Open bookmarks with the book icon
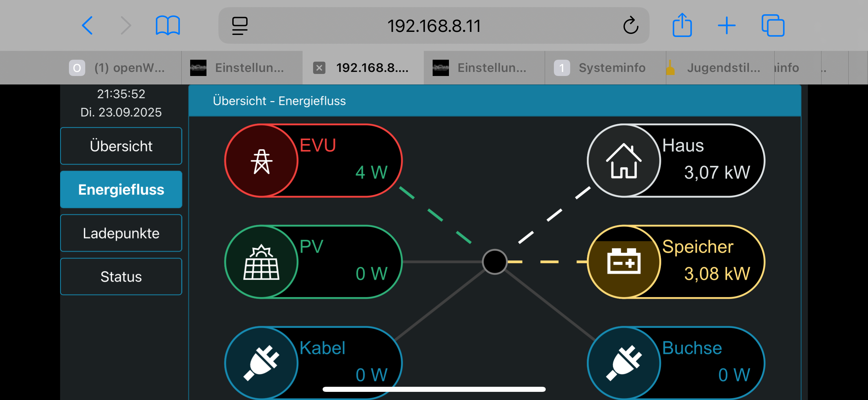This screenshot has width=868, height=400. (168, 25)
